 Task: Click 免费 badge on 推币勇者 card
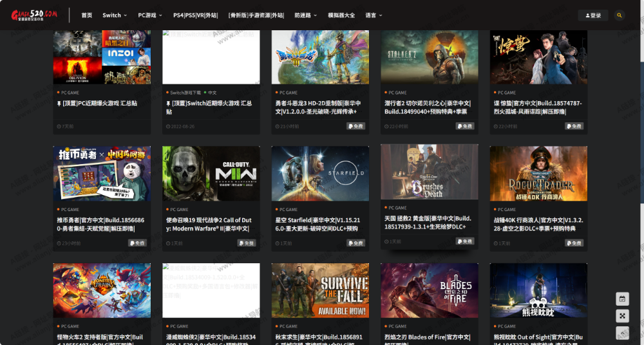pos(137,243)
